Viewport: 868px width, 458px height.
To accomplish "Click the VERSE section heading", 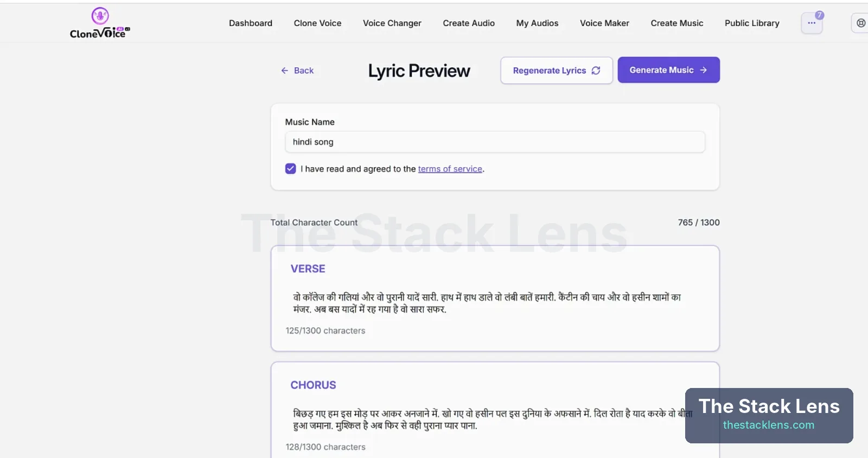I will click(x=308, y=269).
